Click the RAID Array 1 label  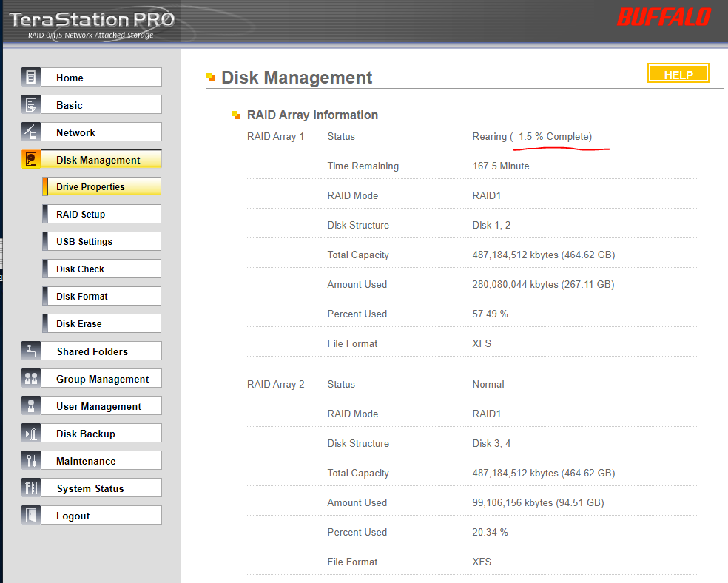coord(275,136)
